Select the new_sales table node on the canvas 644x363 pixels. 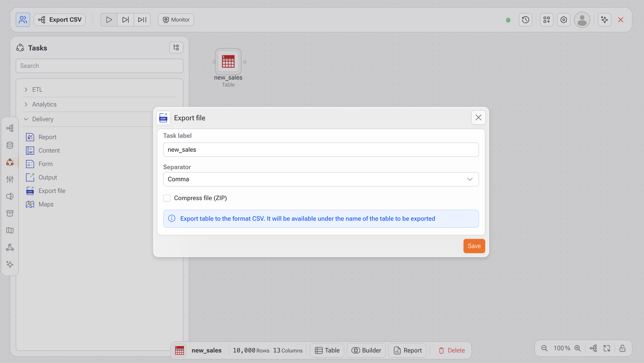228,62
